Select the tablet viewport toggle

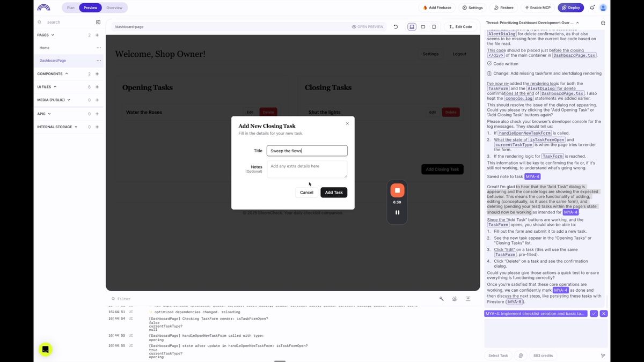tap(423, 26)
